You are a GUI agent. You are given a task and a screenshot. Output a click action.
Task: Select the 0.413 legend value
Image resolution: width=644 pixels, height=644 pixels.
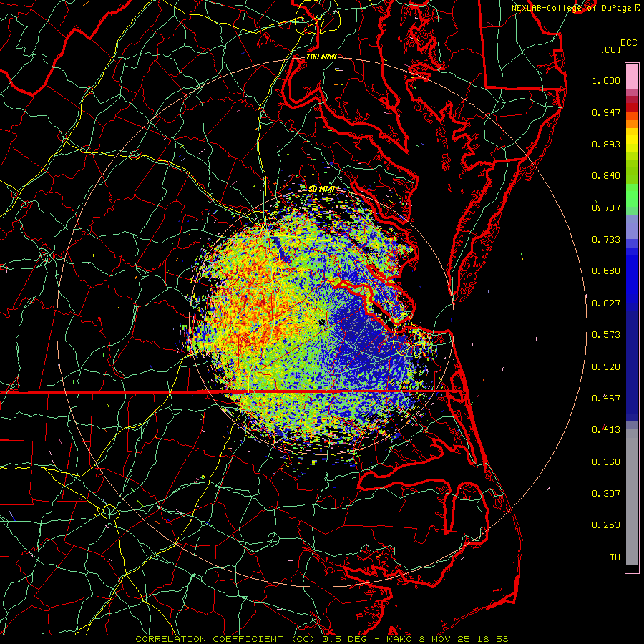pos(606,430)
